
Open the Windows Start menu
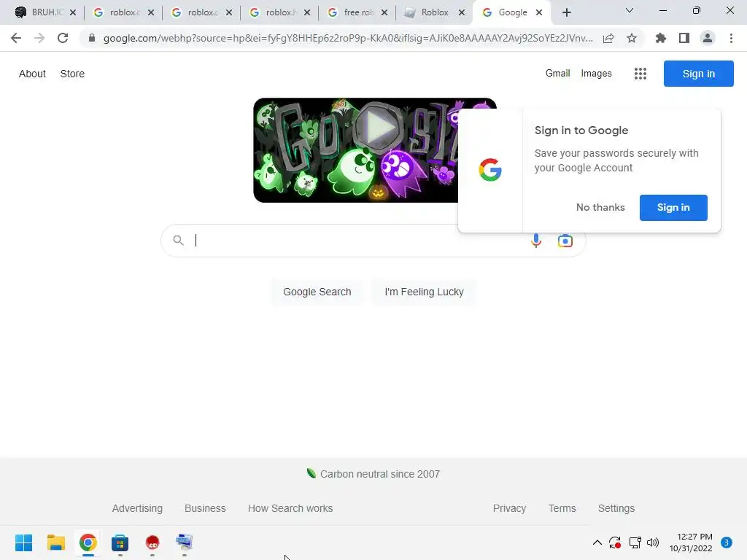[24, 542]
